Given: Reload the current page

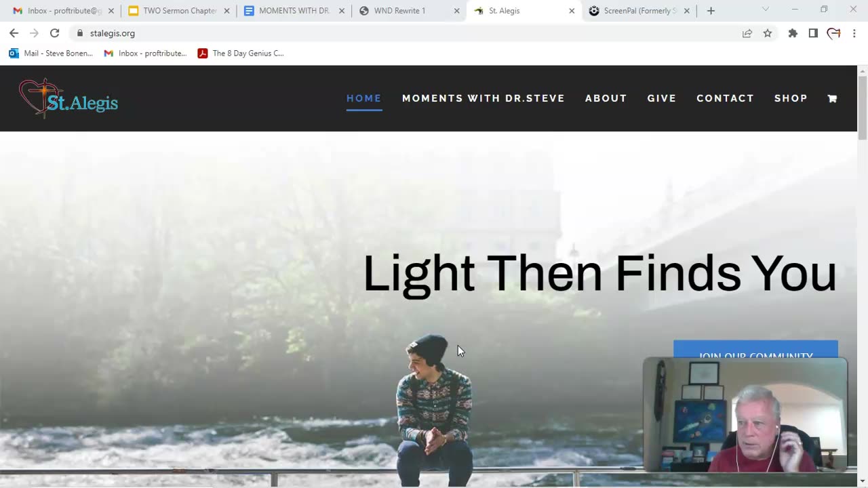Looking at the screenshot, I should 54,33.
